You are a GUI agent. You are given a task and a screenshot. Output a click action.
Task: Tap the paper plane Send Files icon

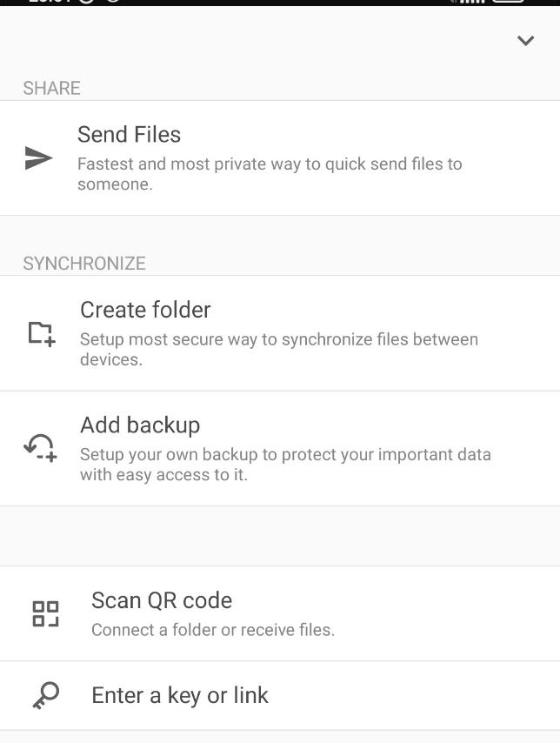tap(38, 157)
